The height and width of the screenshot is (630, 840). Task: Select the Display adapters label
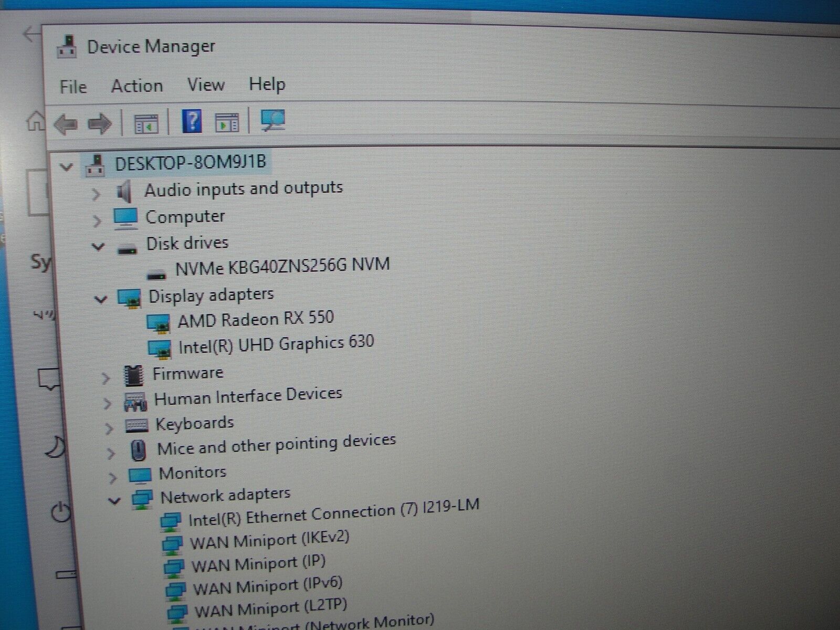pyautogui.click(x=211, y=296)
